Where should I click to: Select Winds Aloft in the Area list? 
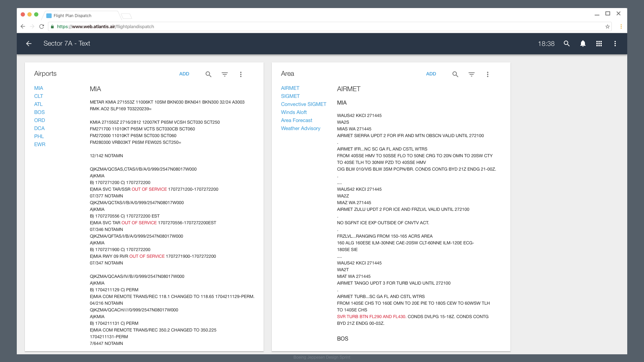coord(294,112)
